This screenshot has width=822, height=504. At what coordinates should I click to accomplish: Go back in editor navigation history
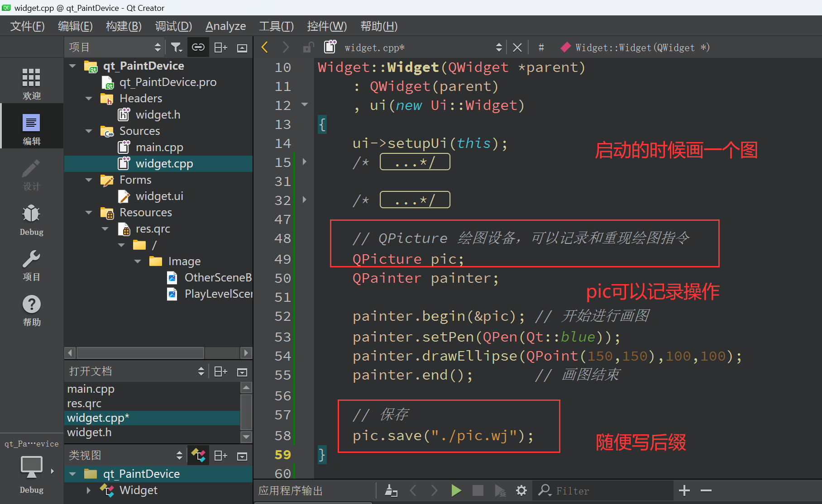pos(265,47)
